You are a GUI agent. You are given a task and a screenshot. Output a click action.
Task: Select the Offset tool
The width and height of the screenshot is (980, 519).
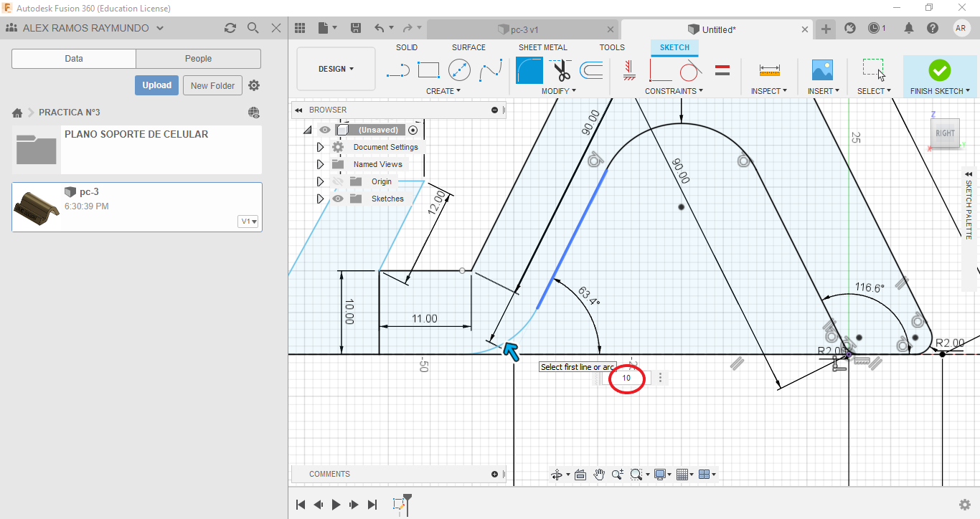(590, 70)
